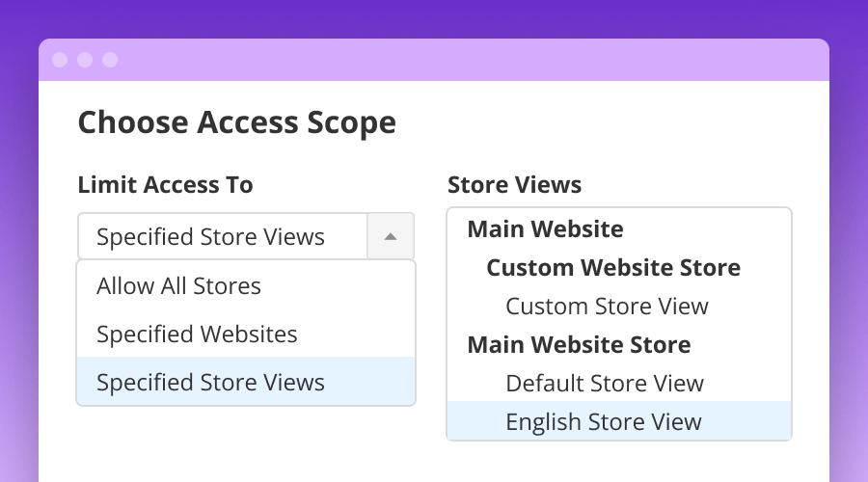Click the Store Views label

click(514, 184)
